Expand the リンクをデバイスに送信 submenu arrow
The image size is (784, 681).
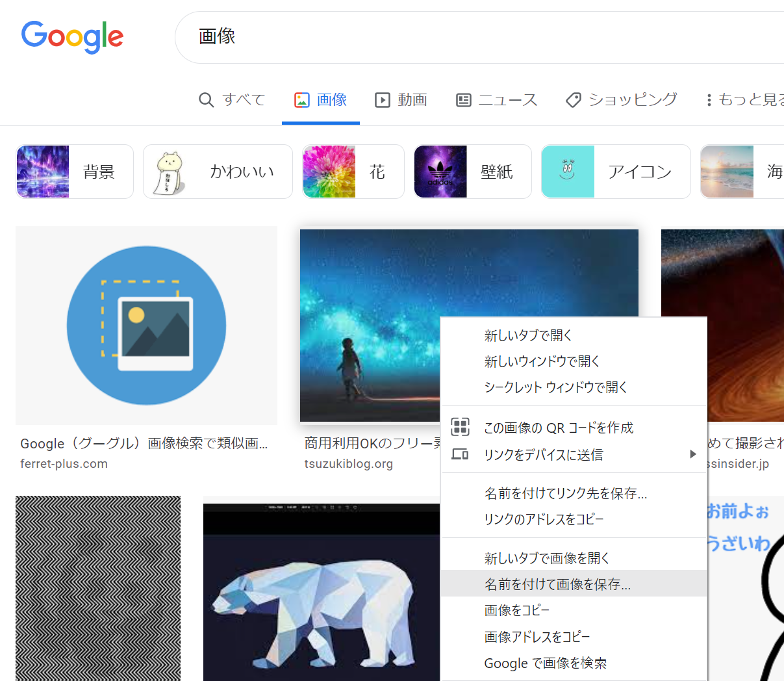coord(692,454)
